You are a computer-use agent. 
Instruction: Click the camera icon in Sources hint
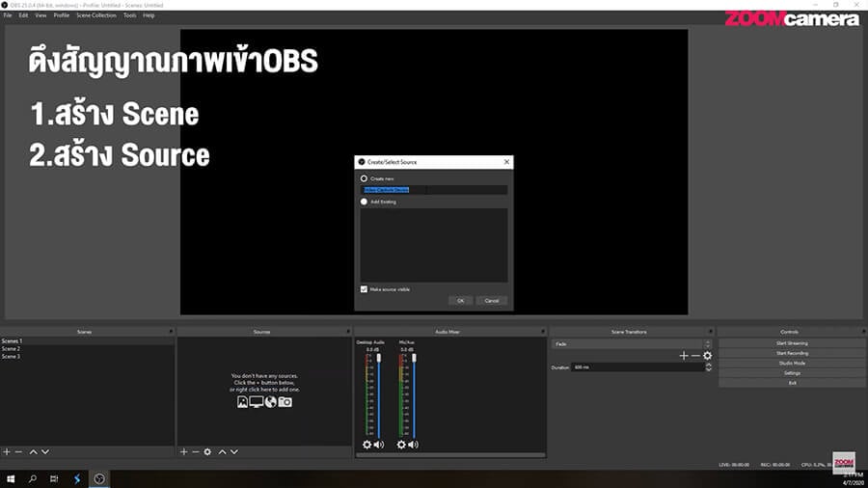pos(285,402)
